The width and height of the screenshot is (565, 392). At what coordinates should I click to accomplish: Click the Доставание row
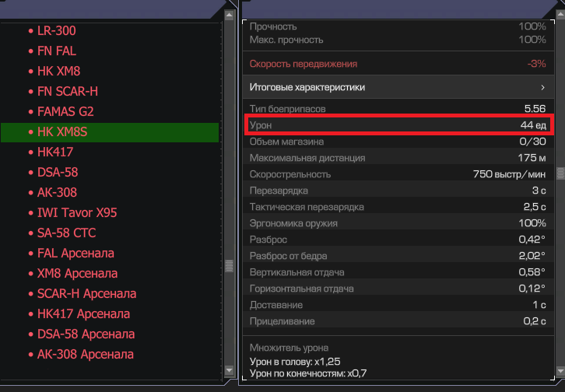(398, 305)
